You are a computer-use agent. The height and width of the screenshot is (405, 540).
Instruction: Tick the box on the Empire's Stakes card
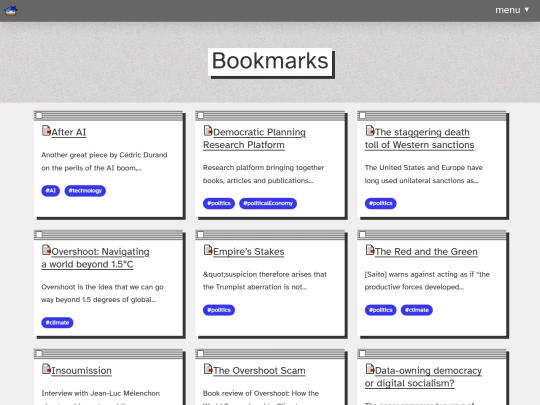click(x=200, y=235)
